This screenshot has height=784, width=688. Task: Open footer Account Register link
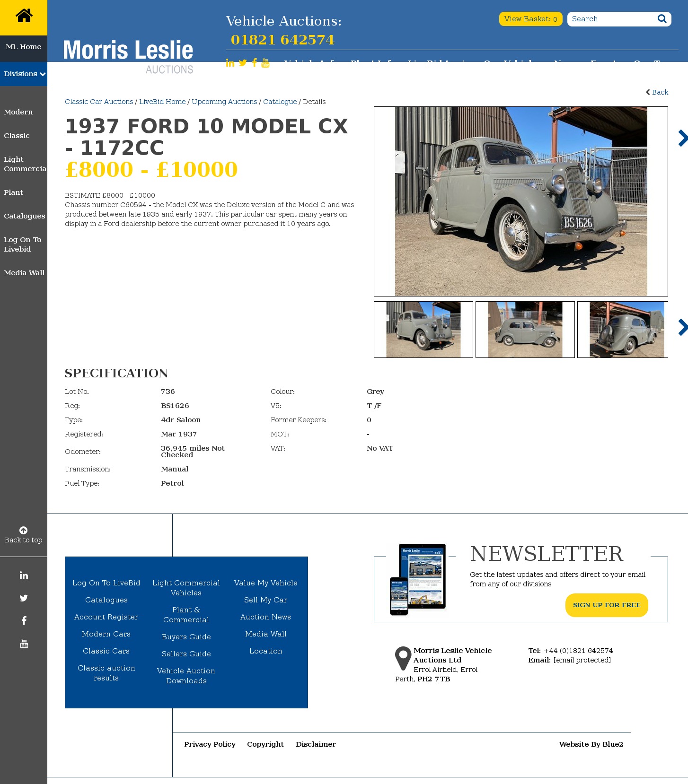click(x=106, y=617)
